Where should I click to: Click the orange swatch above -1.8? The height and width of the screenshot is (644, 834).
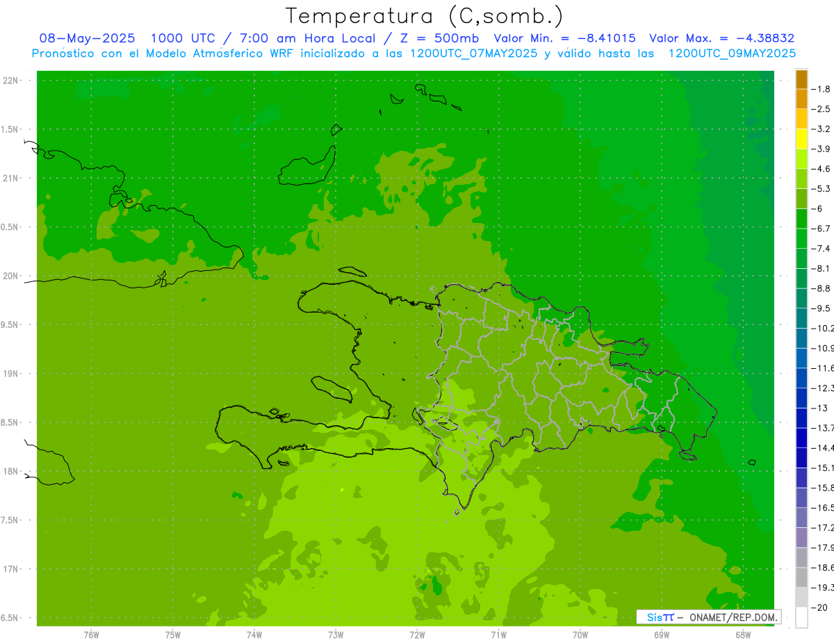click(x=801, y=79)
